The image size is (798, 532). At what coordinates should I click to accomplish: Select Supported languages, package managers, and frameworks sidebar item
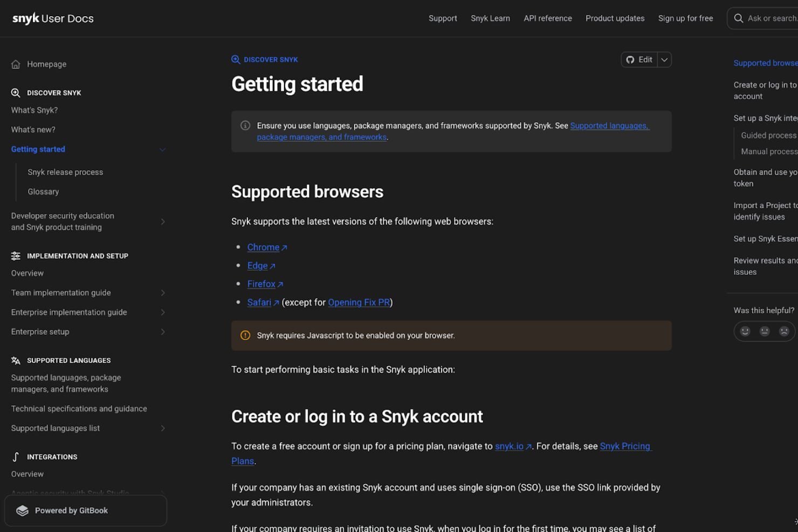(66, 383)
